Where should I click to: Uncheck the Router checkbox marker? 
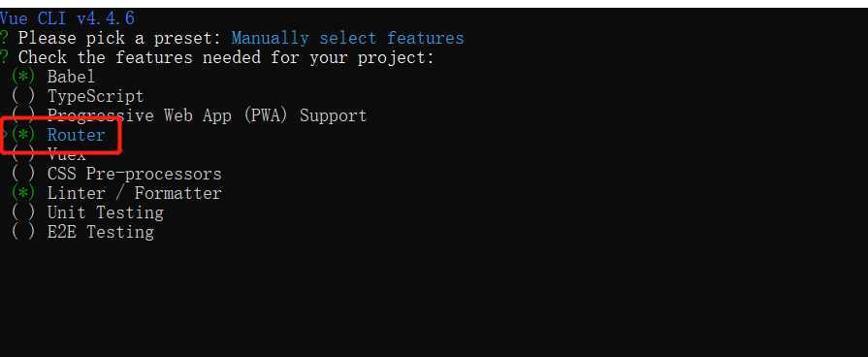(22, 135)
